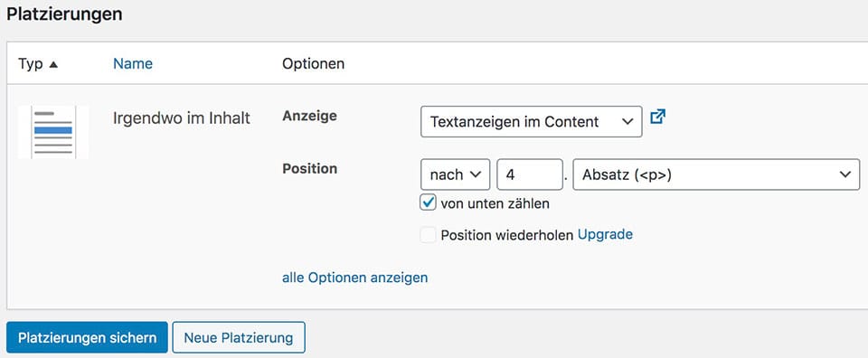Click the Optionen column header
868x358 pixels.
click(314, 64)
